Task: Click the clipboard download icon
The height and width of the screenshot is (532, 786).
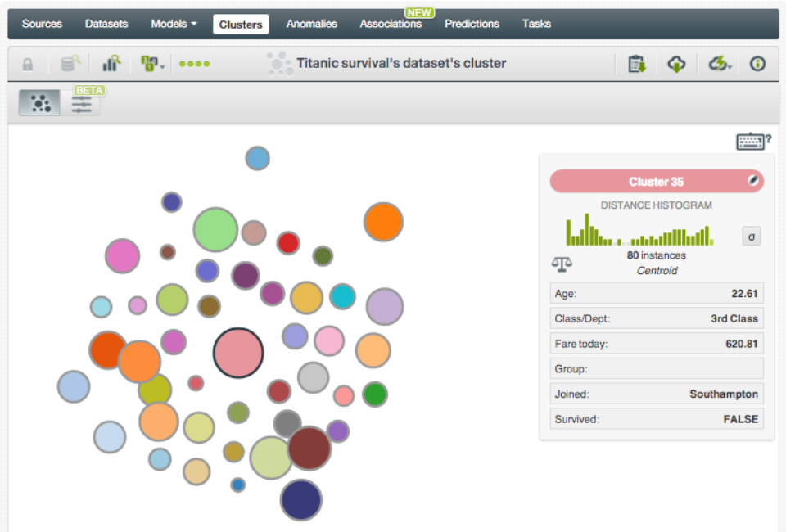Action: 636,64
